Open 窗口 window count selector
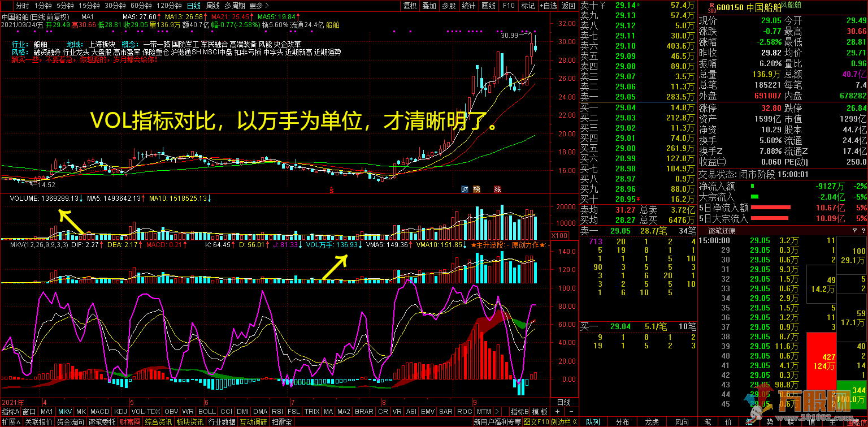 pyautogui.click(x=29, y=412)
